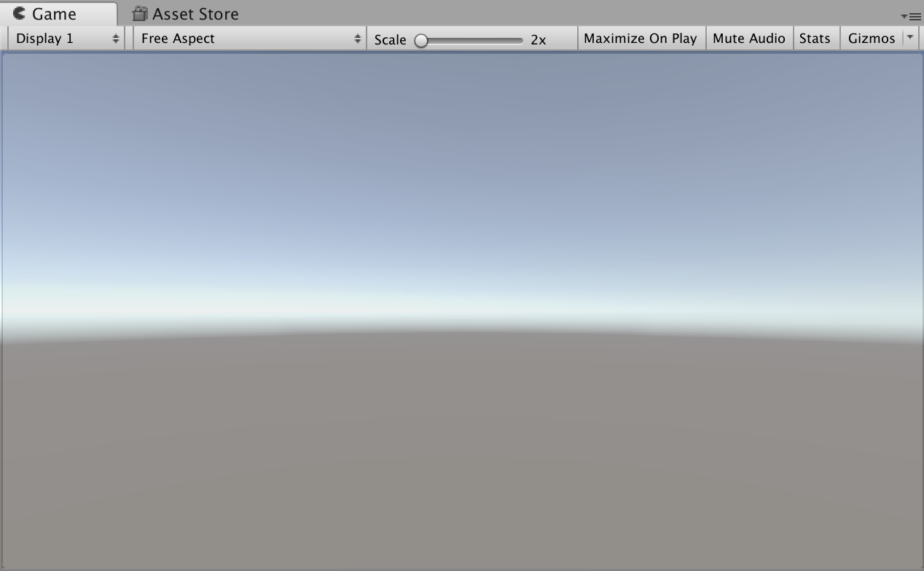924x571 pixels.
Task: Click the stacked arrows icon on Display 1
Action: 116,38
